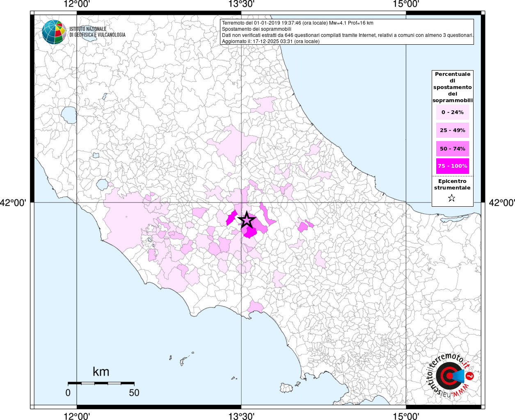Select the 50 - 74% legend swatch
The width and height of the screenshot is (515, 420).
(x=452, y=148)
